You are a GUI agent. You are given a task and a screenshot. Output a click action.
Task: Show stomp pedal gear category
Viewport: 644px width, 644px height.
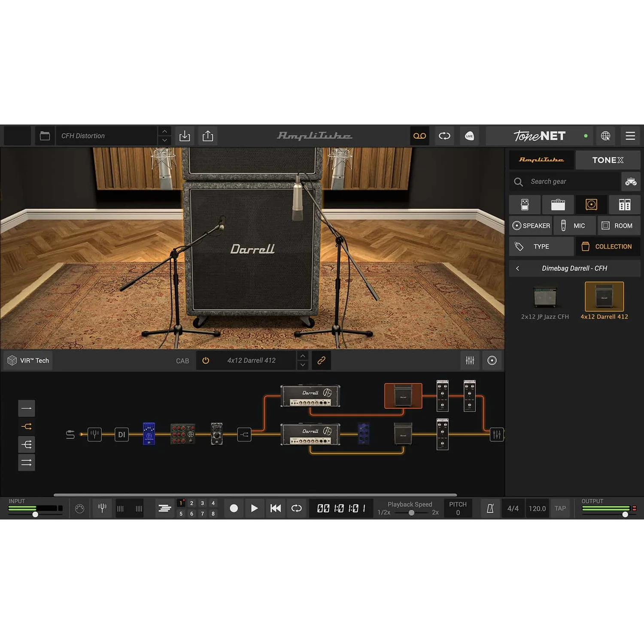(525, 204)
